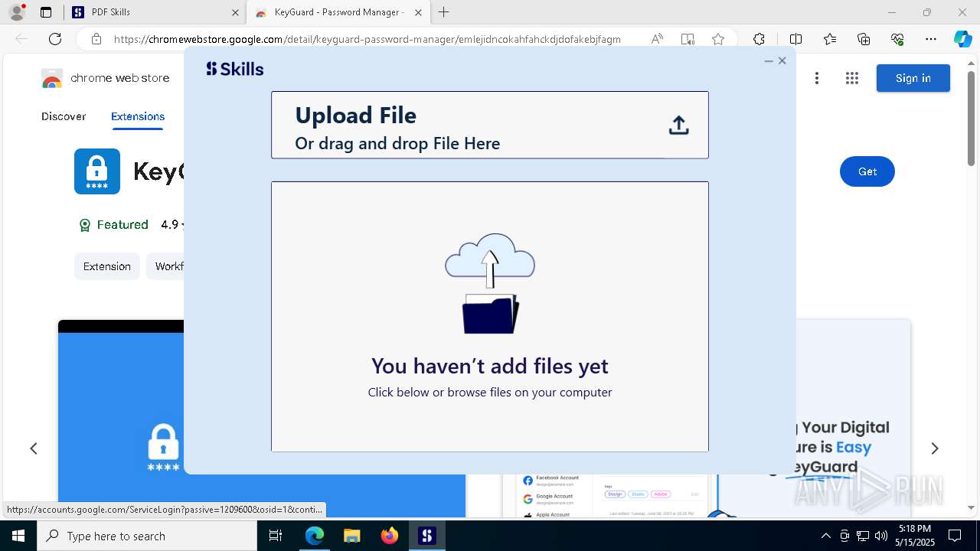Click the upload arrow icon in Skills
This screenshot has width=980, height=551.
(678, 126)
